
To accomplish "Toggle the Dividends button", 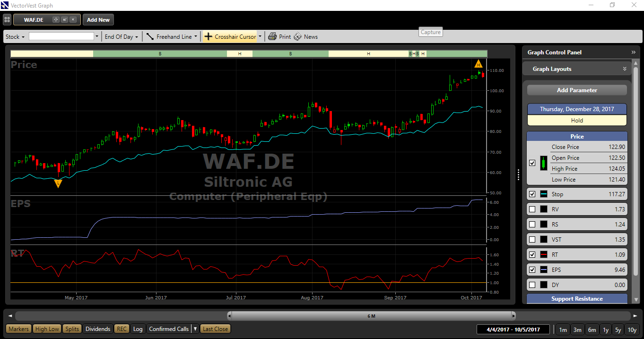I will click(98, 329).
